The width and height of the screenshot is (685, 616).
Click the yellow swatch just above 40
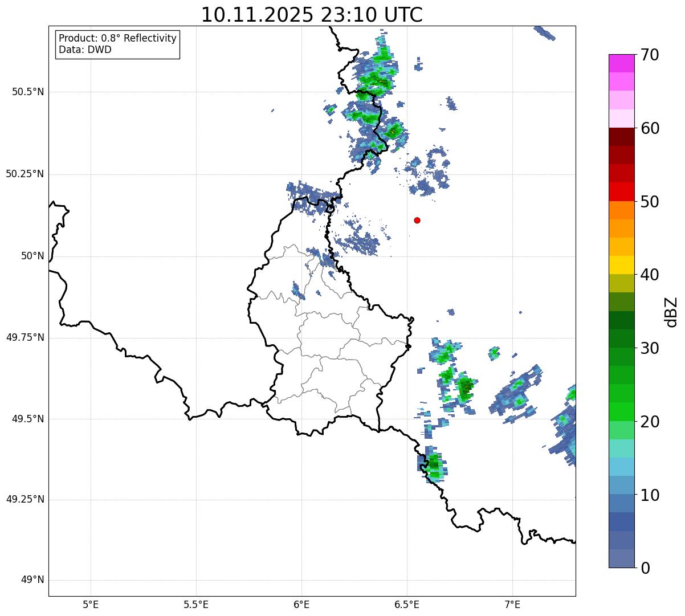[621, 265]
